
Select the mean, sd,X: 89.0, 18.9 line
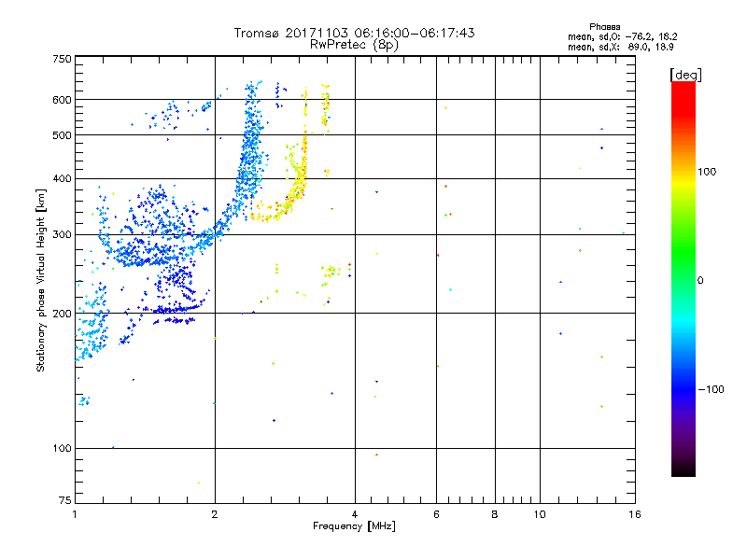(620, 47)
